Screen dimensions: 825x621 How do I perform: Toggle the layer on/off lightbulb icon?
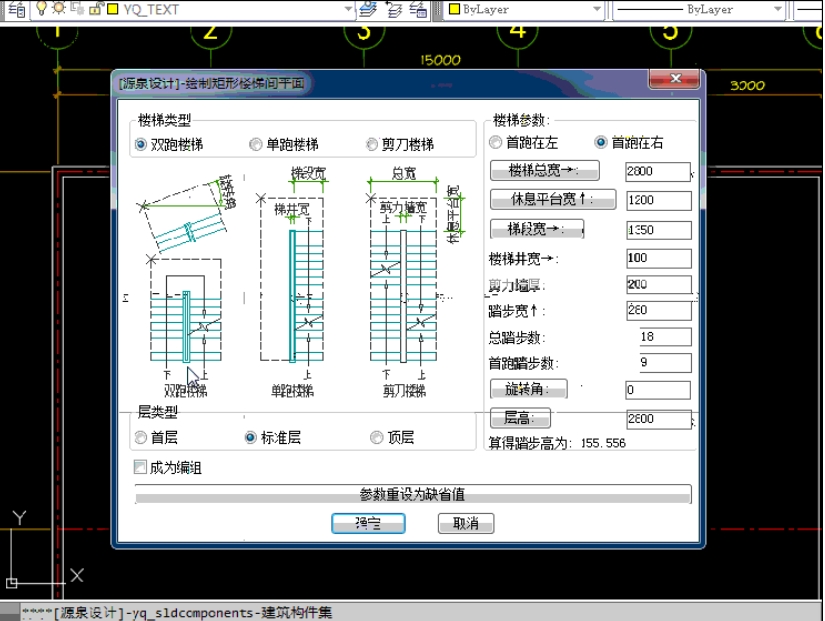42,11
